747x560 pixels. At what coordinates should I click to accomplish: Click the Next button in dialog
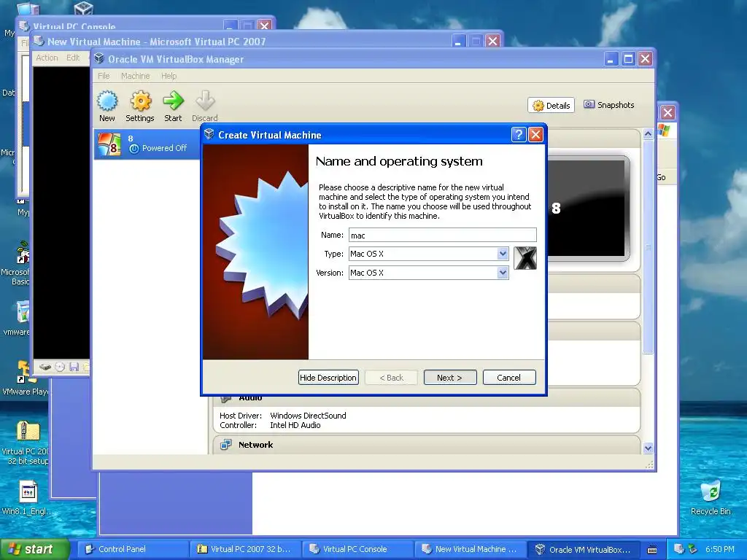pos(449,378)
